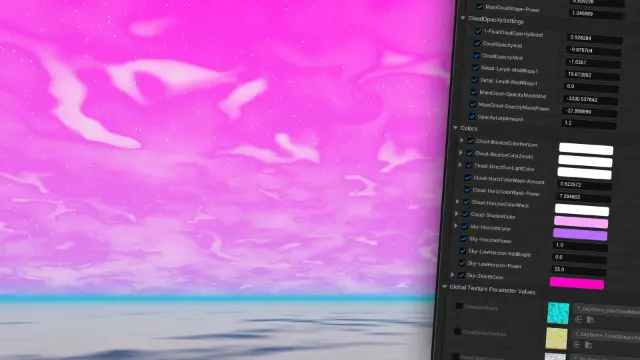Toggle Cloud-BounceColorHorizon checkbox
The image size is (640, 360).
click(470, 141)
